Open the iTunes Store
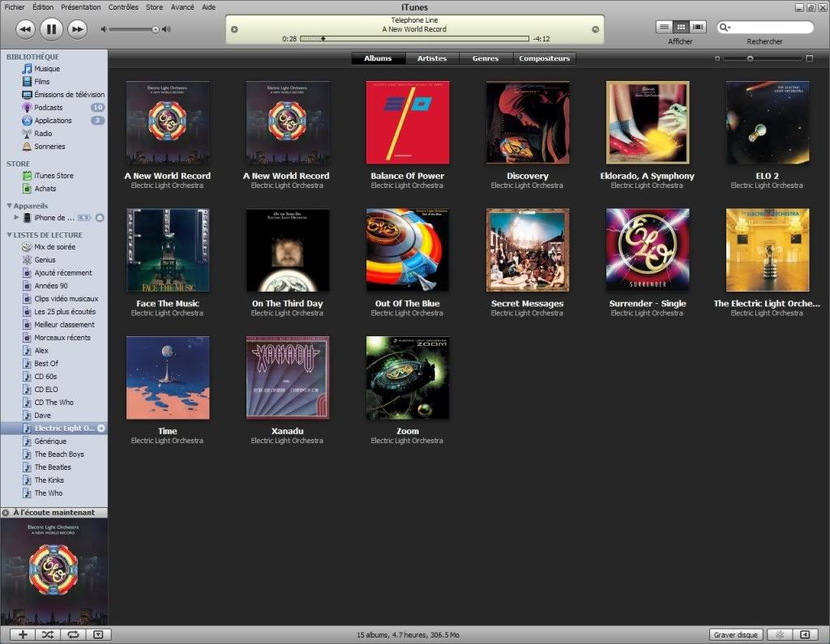 point(53,176)
